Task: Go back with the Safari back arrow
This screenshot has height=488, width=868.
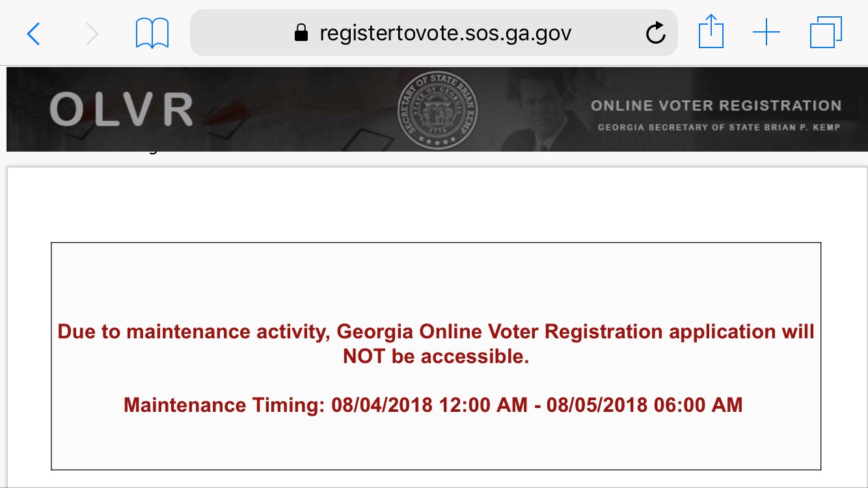Action: point(34,33)
